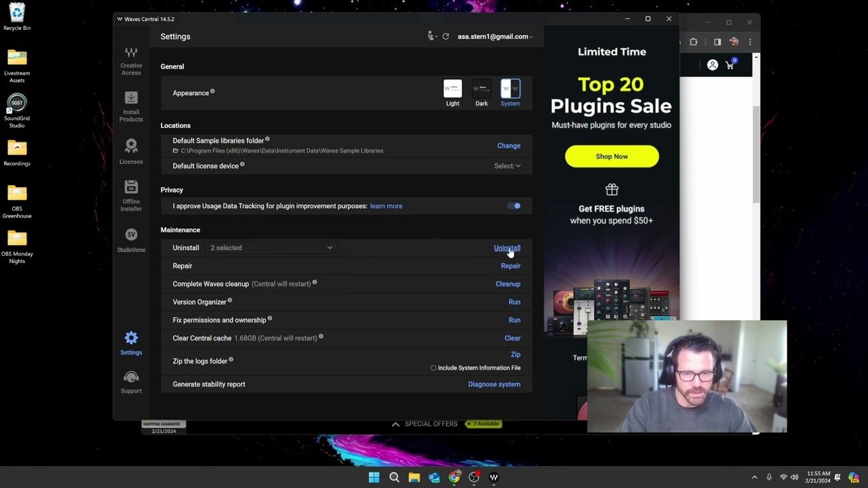Click the Shop Now button in the ad
The height and width of the screenshot is (488, 868).
click(612, 157)
